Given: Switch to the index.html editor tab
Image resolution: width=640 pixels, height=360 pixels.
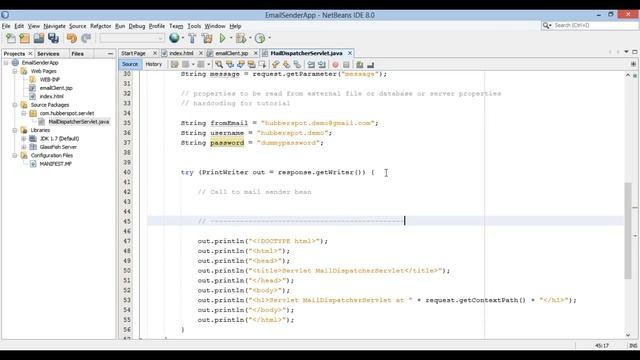Looking at the screenshot, I should click(181, 53).
